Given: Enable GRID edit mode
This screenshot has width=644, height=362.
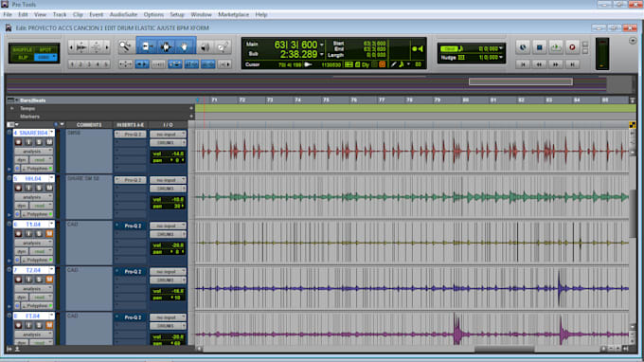Looking at the screenshot, I should pyautogui.click(x=45, y=58).
